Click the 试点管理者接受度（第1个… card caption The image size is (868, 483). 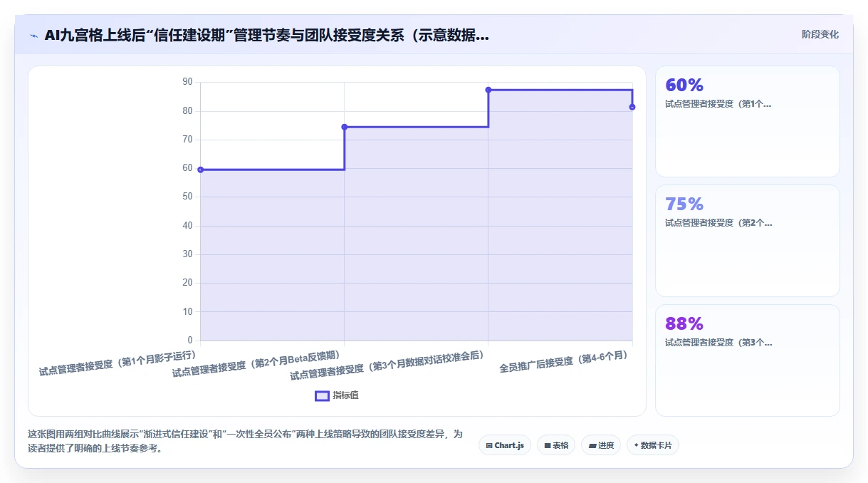(718, 103)
